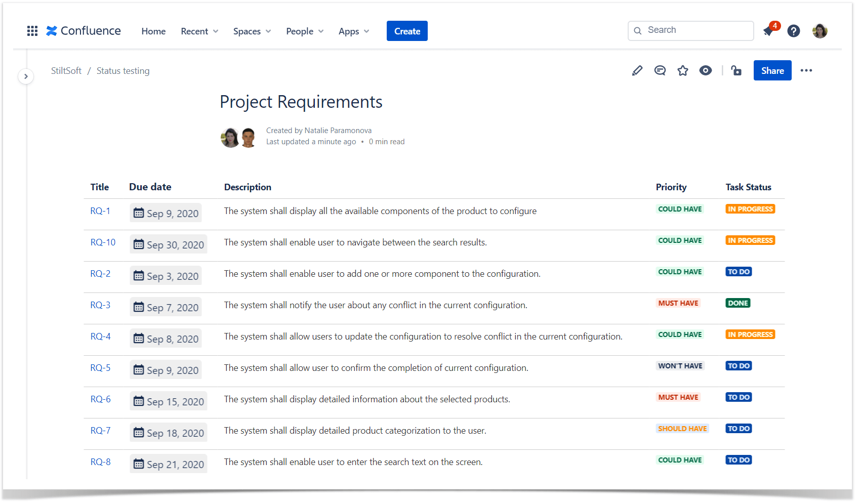The image size is (859, 504).
Task: Click the DONE status lozenge for RQ-3
Action: [x=738, y=303]
